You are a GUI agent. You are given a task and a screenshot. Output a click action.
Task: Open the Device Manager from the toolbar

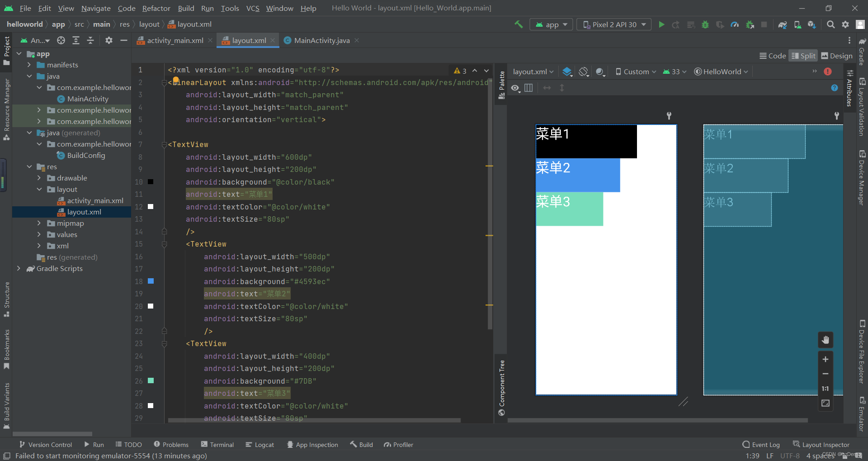[x=797, y=25]
